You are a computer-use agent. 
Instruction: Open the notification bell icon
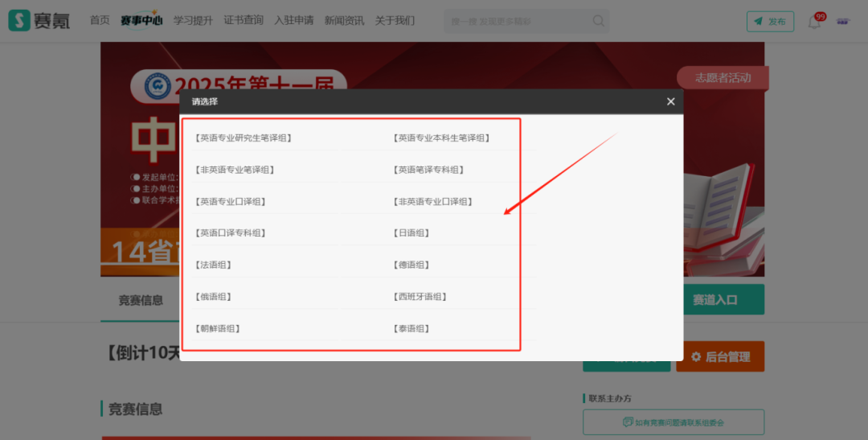tap(813, 23)
